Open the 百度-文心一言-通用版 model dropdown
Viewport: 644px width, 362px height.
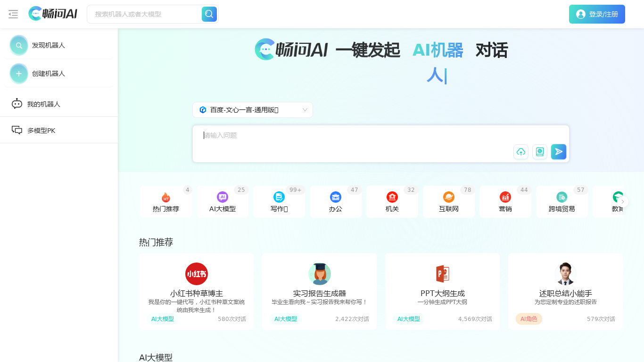click(x=253, y=110)
